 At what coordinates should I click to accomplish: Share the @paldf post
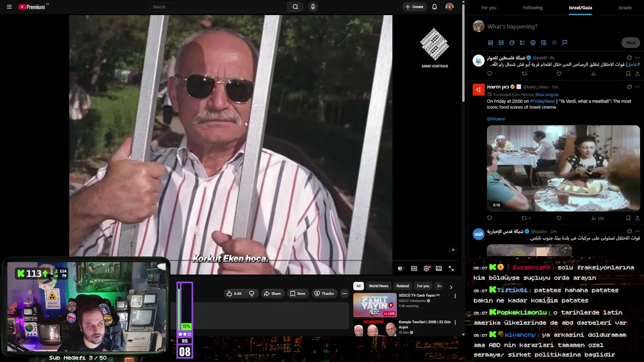[x=637, y=73]
